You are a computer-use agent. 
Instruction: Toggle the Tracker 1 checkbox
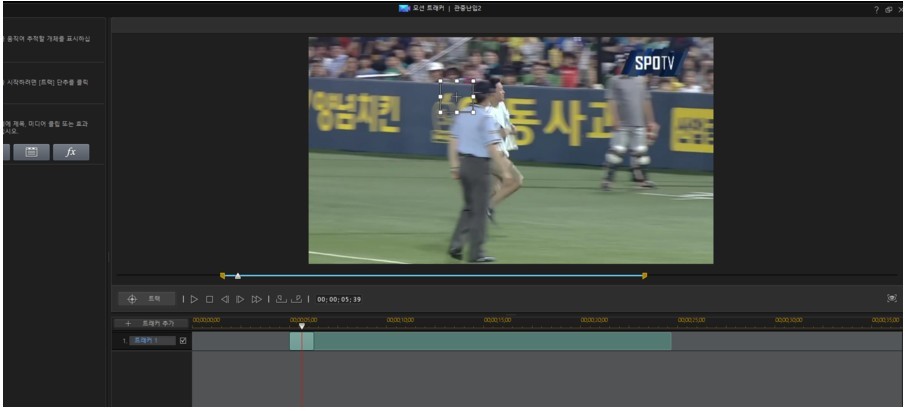tap(183, 341)
